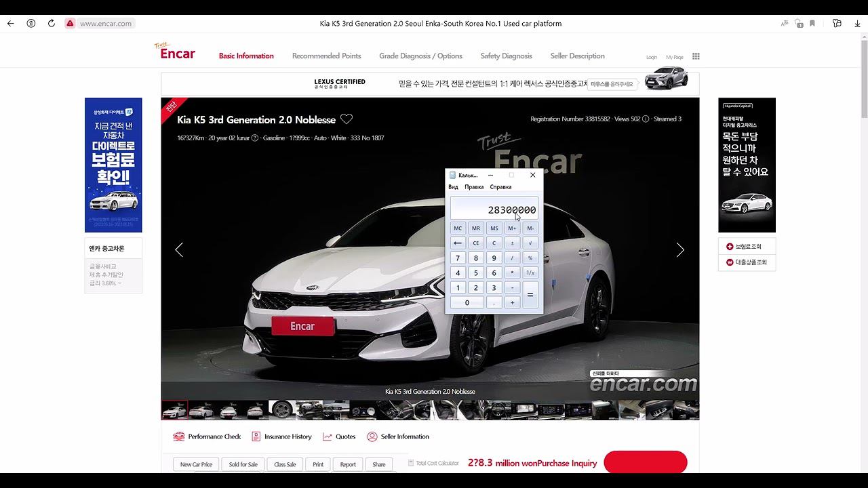Viewport: 868px width, 488px height.
Task: Add car to favorites with heart icon
Action: (347, 119)
